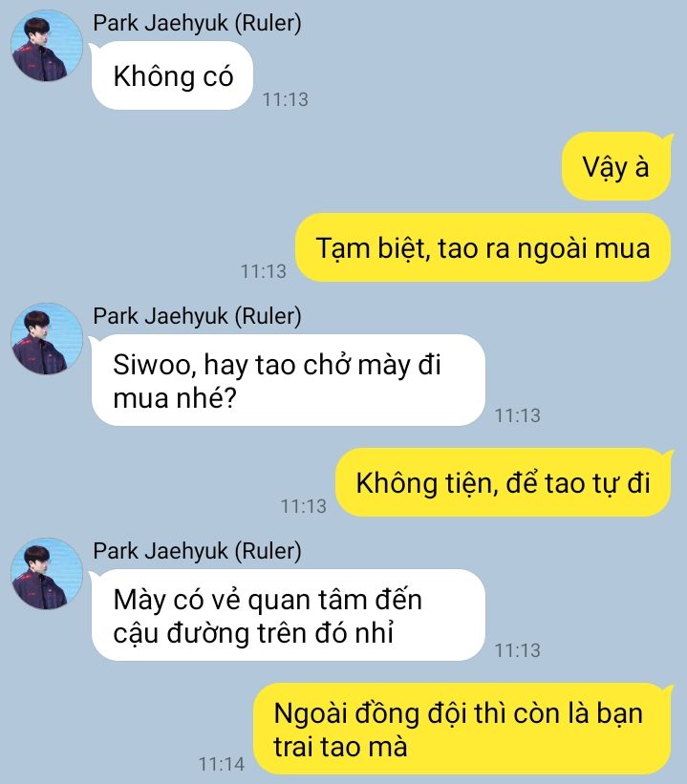
Task: Open the sender name above the 'Mày có vẻ' message
Action: pyautogui.click(x=197, y=551)
